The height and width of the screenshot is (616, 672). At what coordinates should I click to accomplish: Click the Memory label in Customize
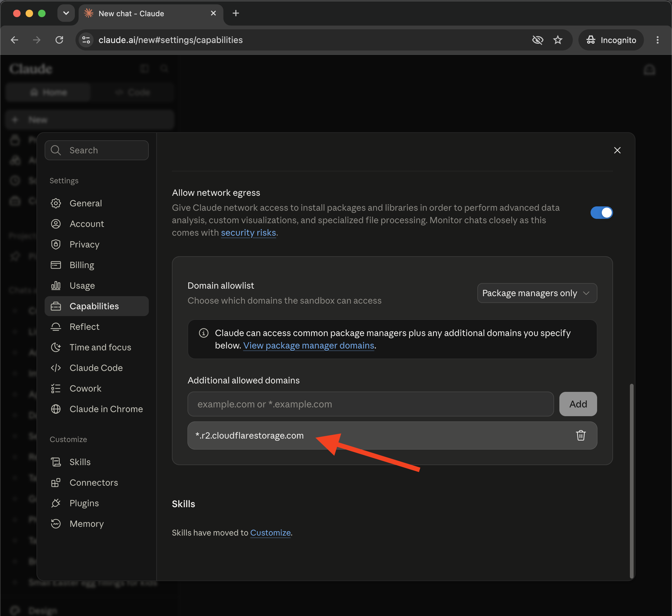click(x=87, y=524)
